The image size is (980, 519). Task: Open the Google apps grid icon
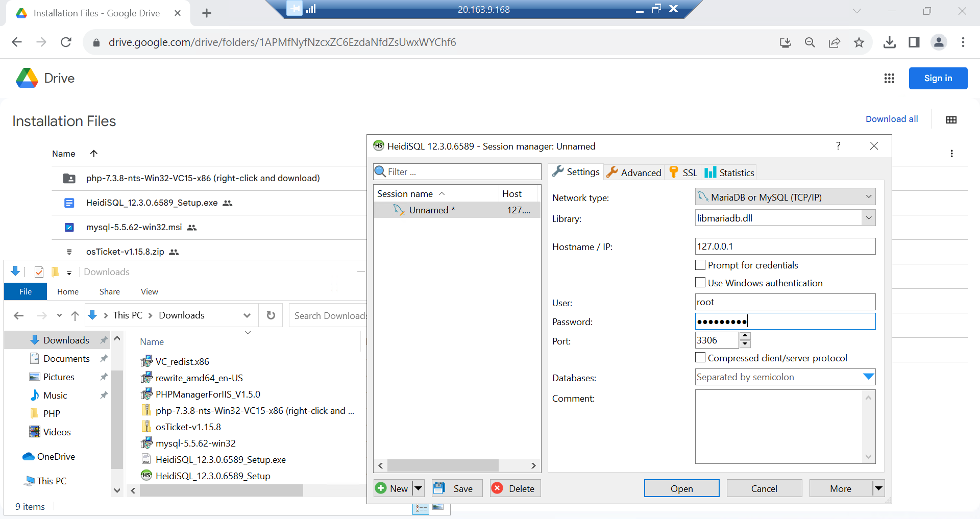click(x=889, y=78)
